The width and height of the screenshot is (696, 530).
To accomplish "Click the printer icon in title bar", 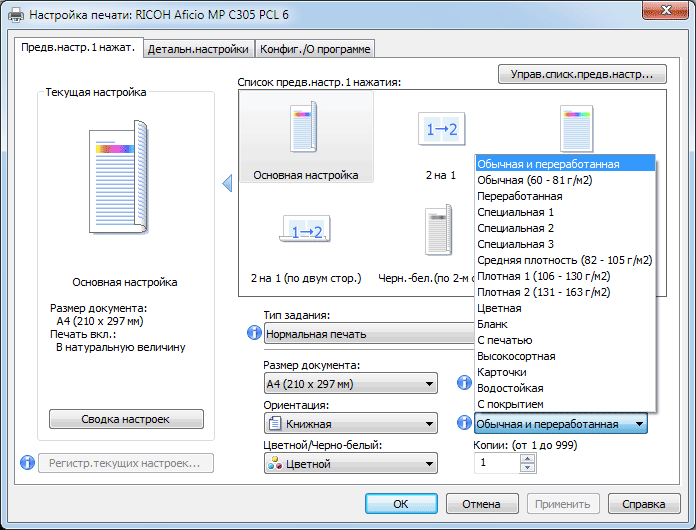I will (16, 15).
